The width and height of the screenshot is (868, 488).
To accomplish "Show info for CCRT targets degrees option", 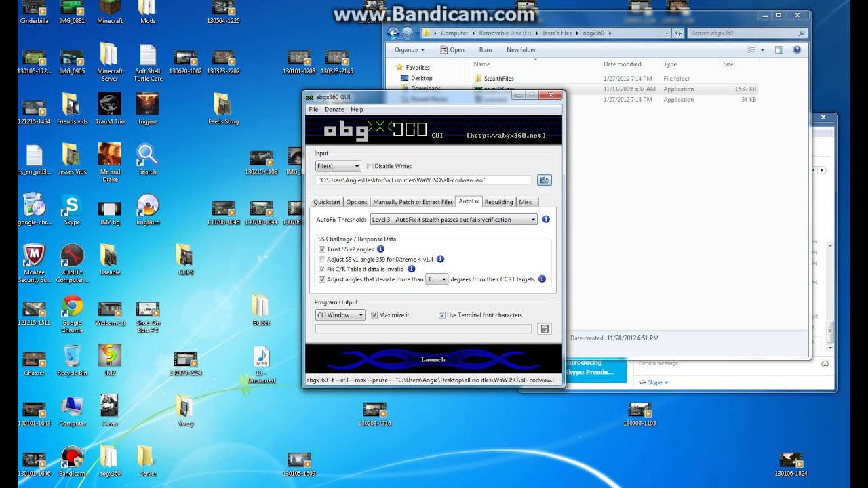I will (542, 279).
